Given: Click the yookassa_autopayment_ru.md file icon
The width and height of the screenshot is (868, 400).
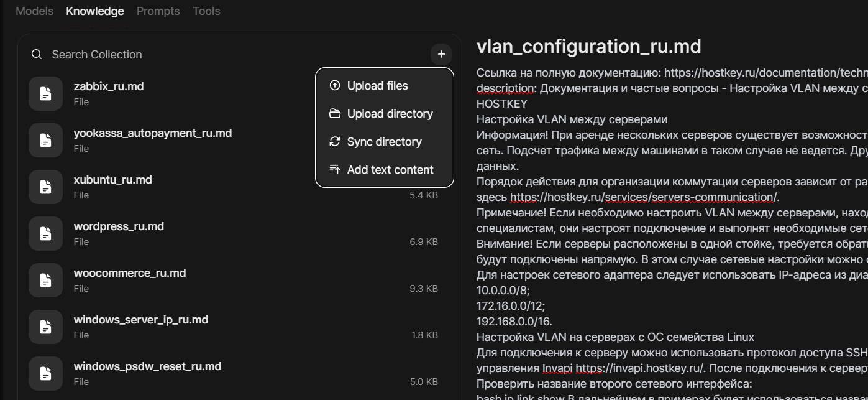Looking at the screenshot, I should click(x=45, y=141).
